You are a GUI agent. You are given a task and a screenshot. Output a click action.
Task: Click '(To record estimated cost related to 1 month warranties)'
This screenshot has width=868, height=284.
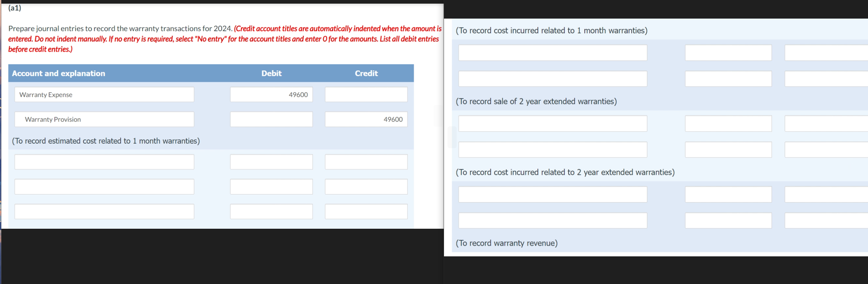(106, 141)
